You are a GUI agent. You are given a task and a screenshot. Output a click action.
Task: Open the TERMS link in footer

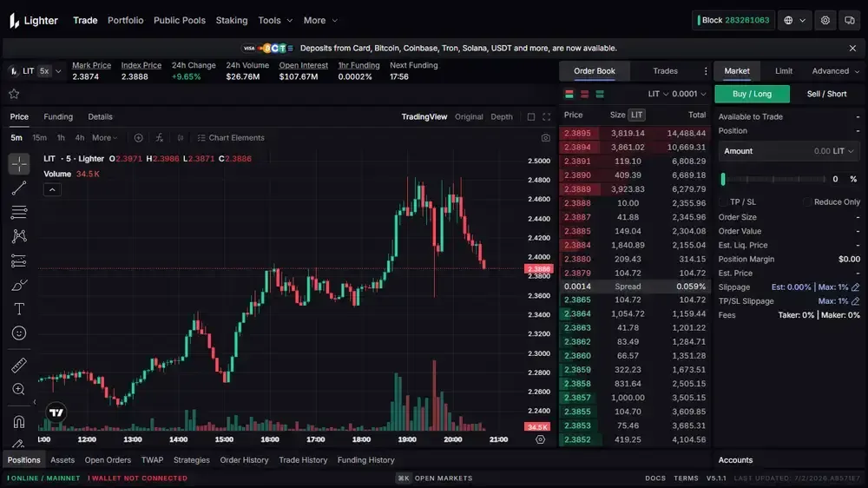(686, 478)
